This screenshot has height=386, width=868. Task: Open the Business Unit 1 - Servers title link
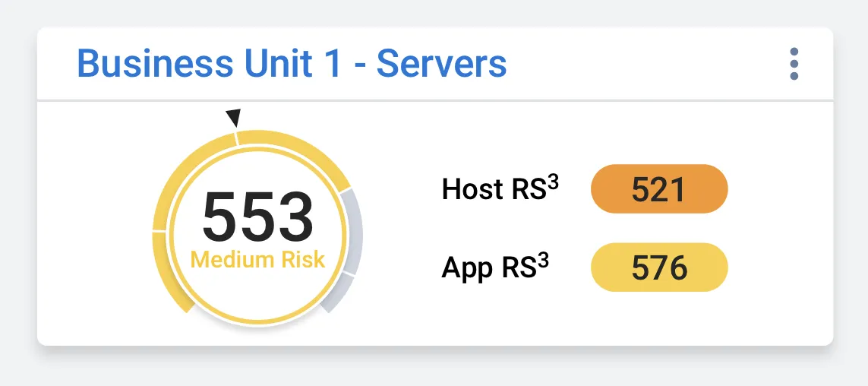coord(292,64)
